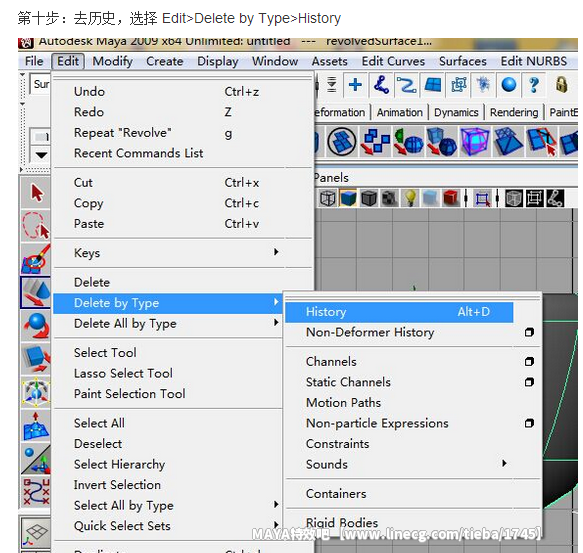Viewport: 583px width, 553px height.
Task: Click the padlock lock icon
Action: (x=561, y=85)
